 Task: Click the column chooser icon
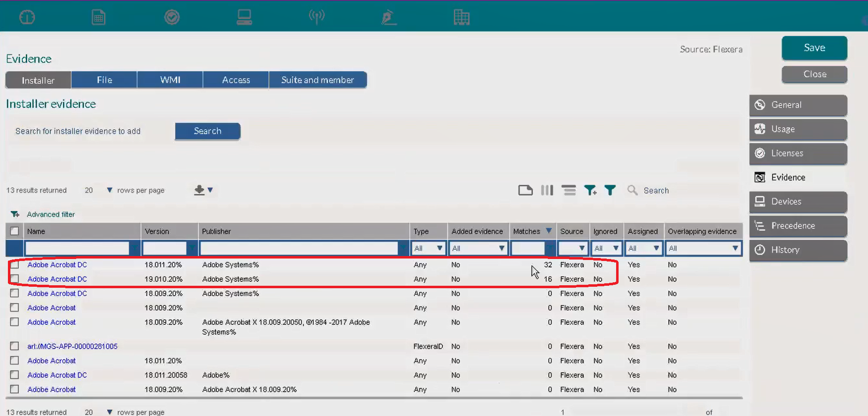[x=547, y=190]
